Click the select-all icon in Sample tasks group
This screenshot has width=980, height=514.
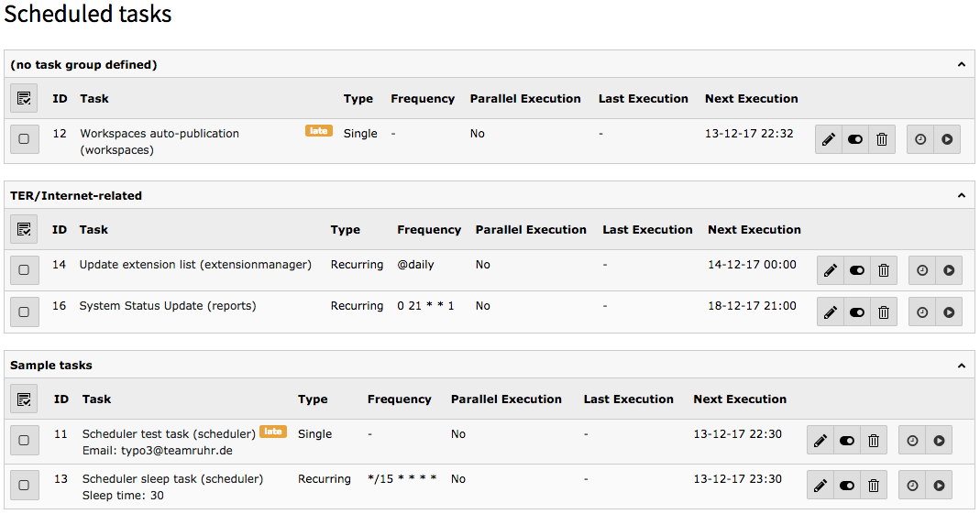(24, 399)
